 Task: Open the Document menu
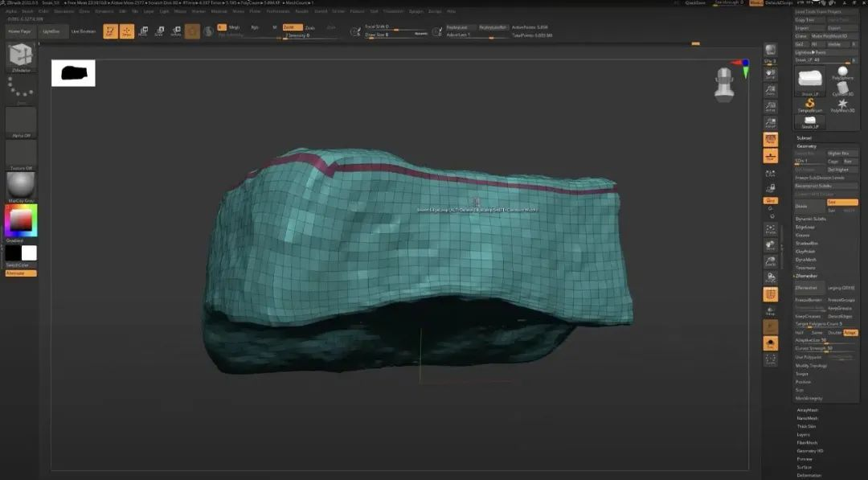64,11
